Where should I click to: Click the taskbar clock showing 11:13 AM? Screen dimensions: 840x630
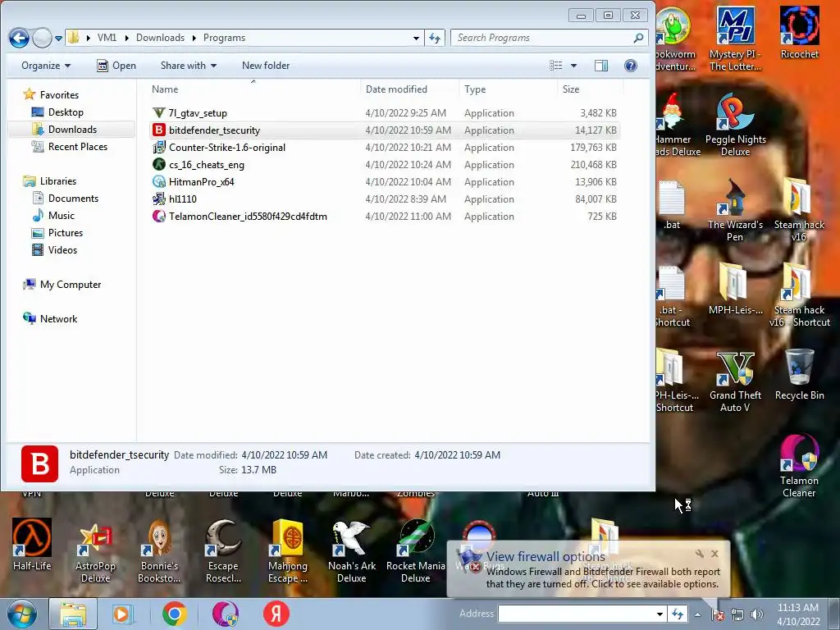pos(797,608)
